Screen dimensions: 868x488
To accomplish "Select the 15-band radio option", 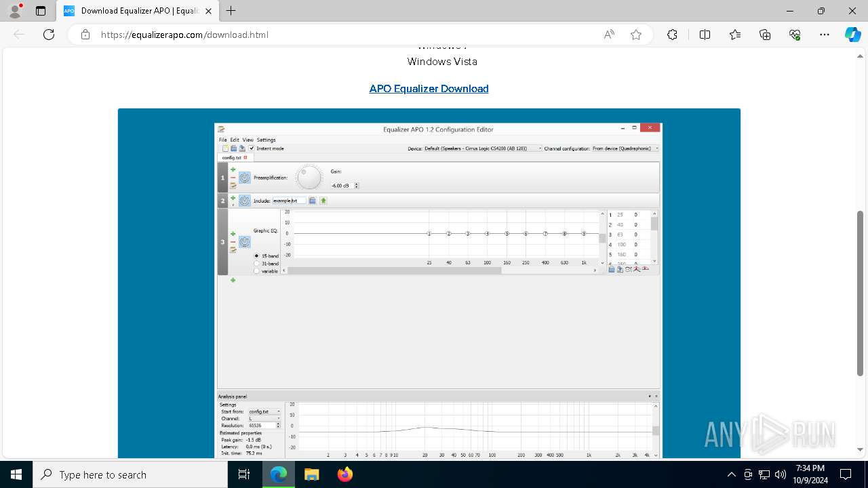I will coord(256,256).
